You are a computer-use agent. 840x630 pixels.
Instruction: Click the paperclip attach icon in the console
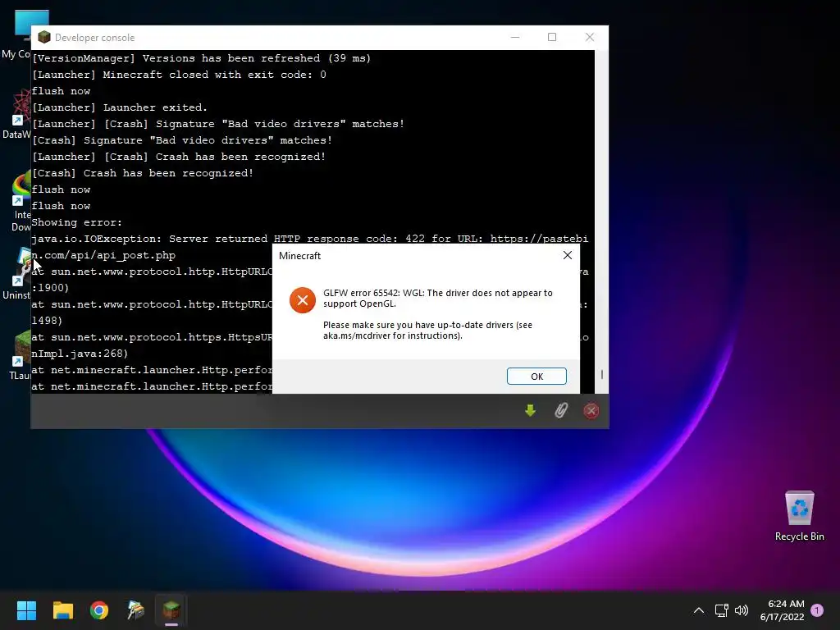click(x=560, y=410)
